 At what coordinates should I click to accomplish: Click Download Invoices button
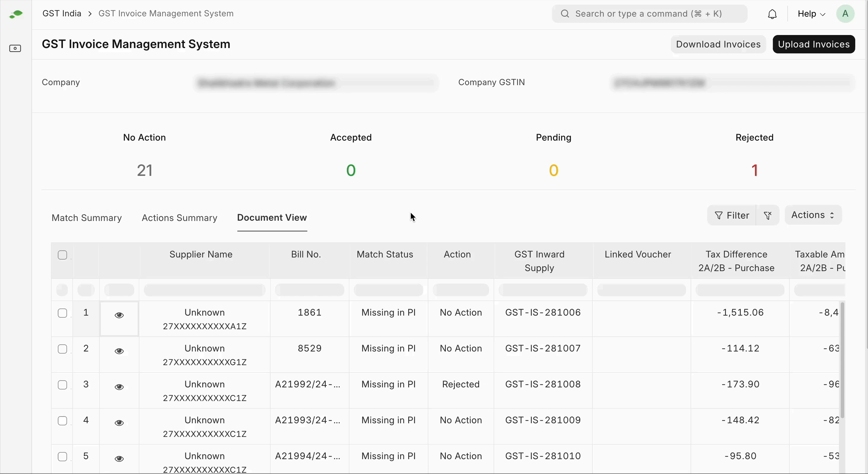point(718,44)
